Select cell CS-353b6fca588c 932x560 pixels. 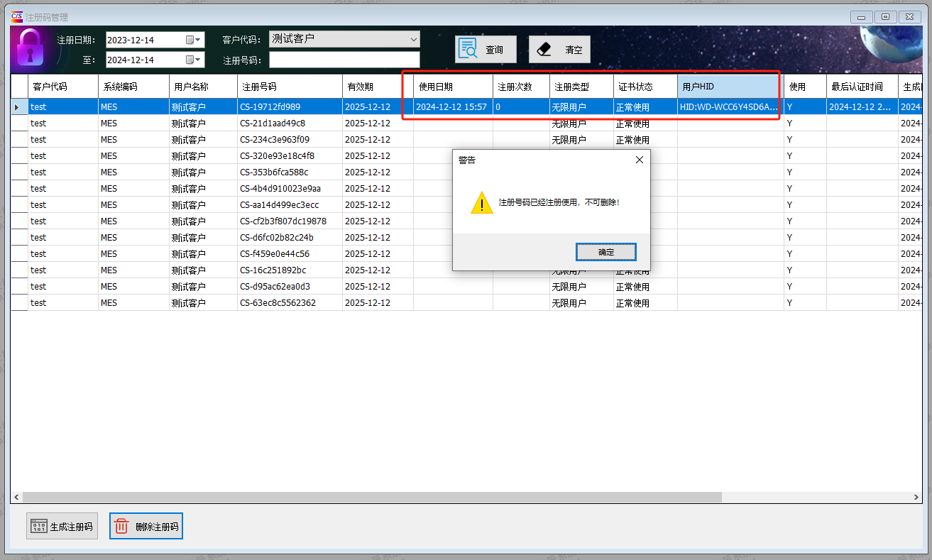290,172
